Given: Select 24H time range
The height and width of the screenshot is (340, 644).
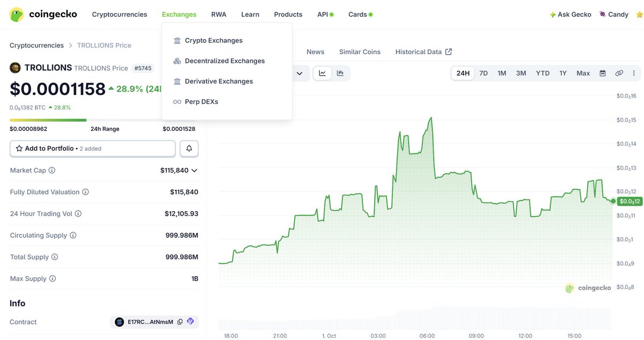Looking at the screenshot, I should pos(463,73).
